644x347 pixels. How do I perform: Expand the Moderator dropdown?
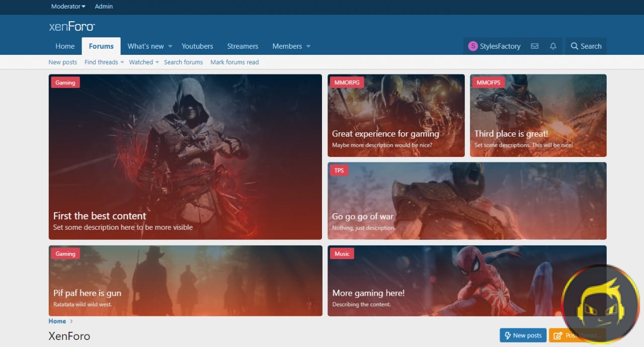pyautogui.click(x=68, y=7)
